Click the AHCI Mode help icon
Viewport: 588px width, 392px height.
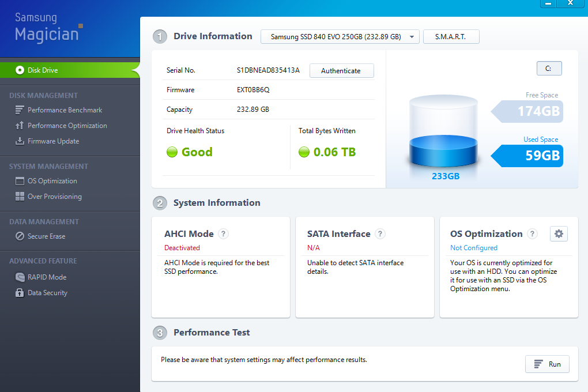pyautogui.click(x=224, y=234)
